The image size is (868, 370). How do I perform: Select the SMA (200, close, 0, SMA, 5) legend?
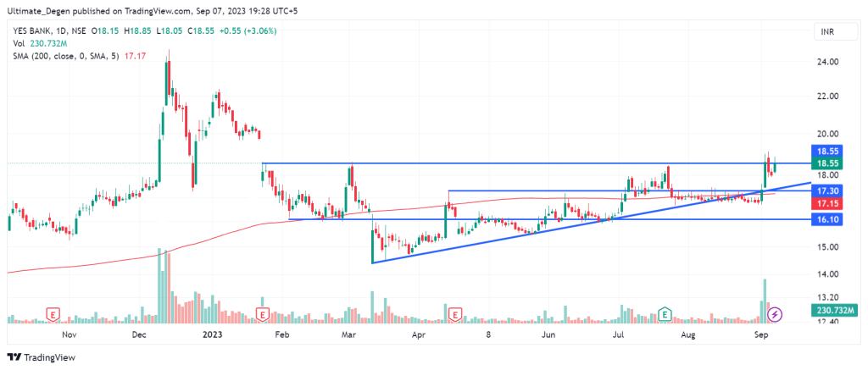64,56
